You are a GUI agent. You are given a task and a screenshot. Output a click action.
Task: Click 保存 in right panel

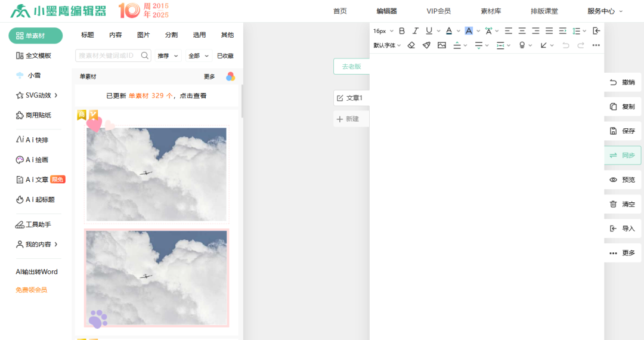623,131
